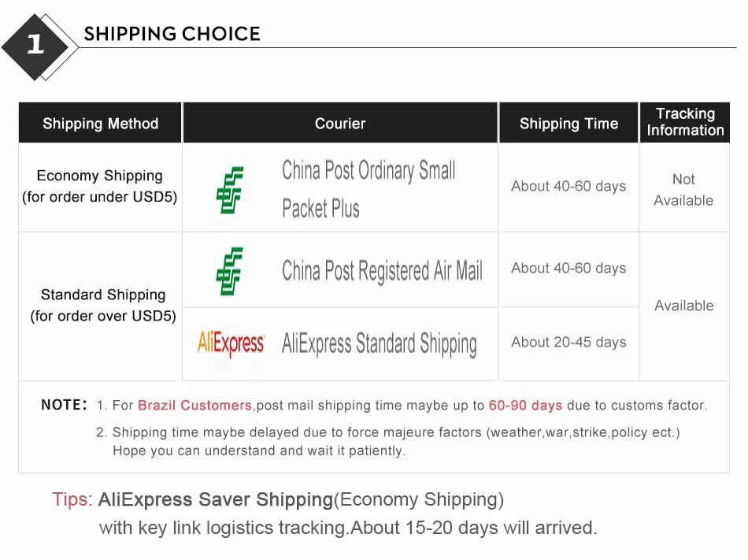Select the Tracking Information column header

pos(685,122)
